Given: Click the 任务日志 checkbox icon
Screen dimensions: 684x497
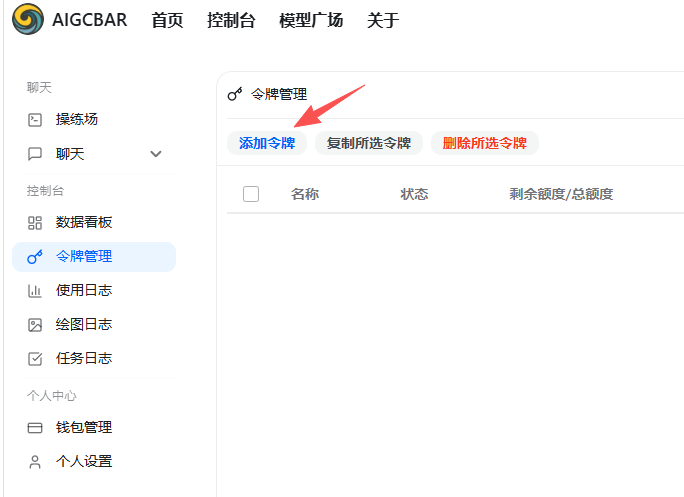Looking at the screenshot, I should (x=35, y=359).
